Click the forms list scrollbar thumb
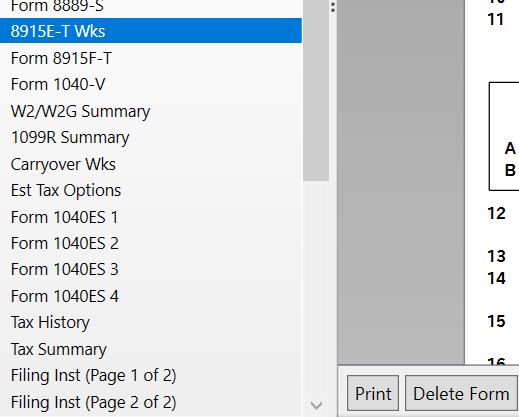The height and width of the screenshot is (417, 519). [316, 90]
